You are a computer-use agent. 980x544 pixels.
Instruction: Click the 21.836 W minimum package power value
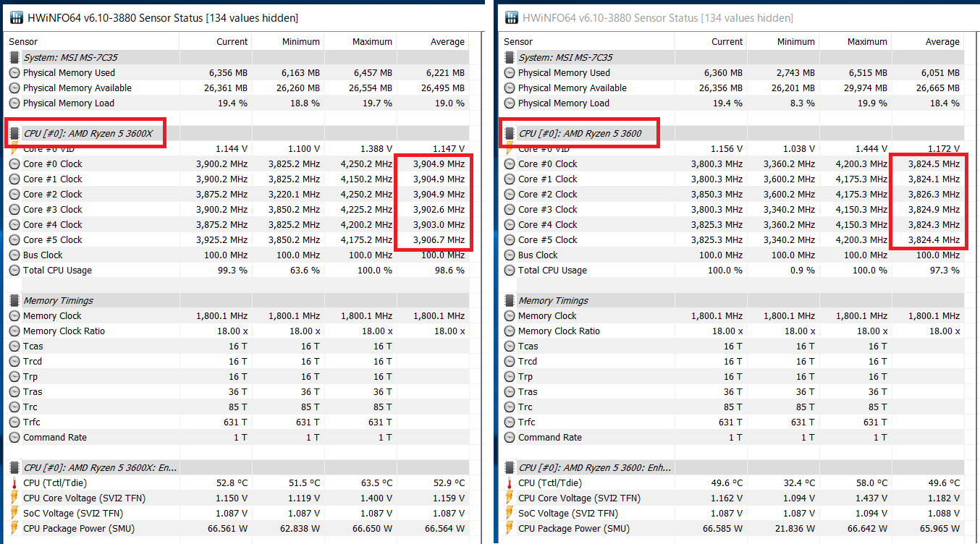(795, 528)
